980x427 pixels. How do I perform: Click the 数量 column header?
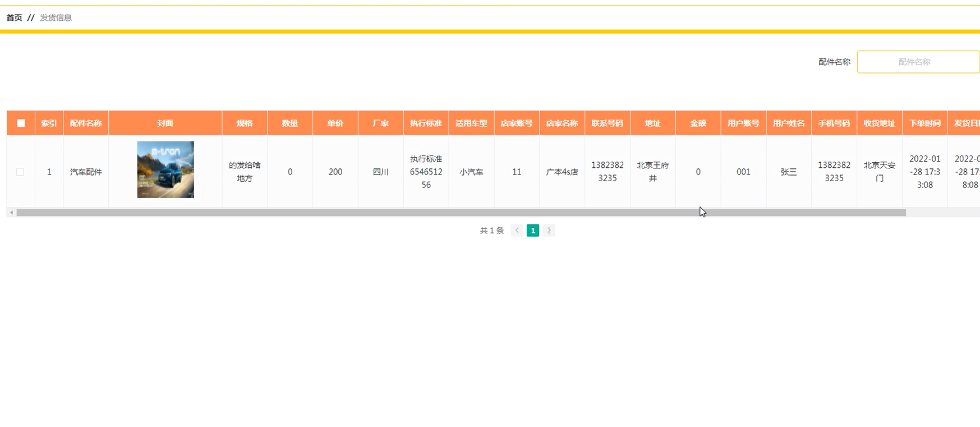click(290, 123)
